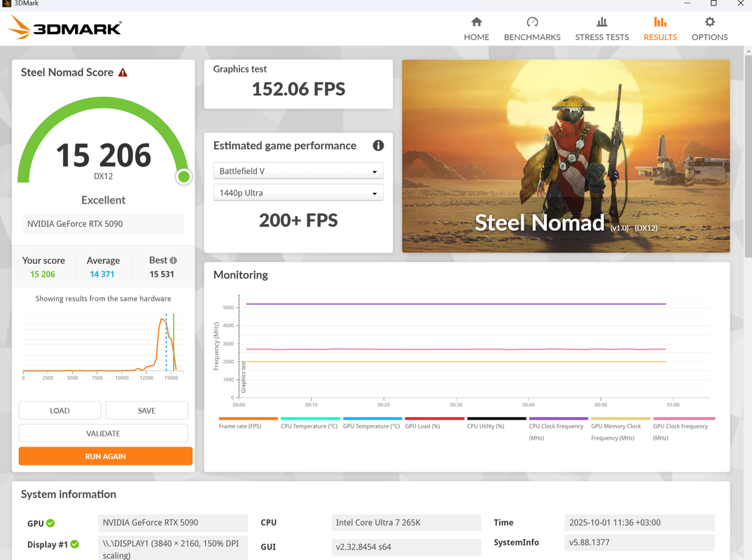
Task: Click the green checkmark next to GPU
Action: click(x=50, y=523)
